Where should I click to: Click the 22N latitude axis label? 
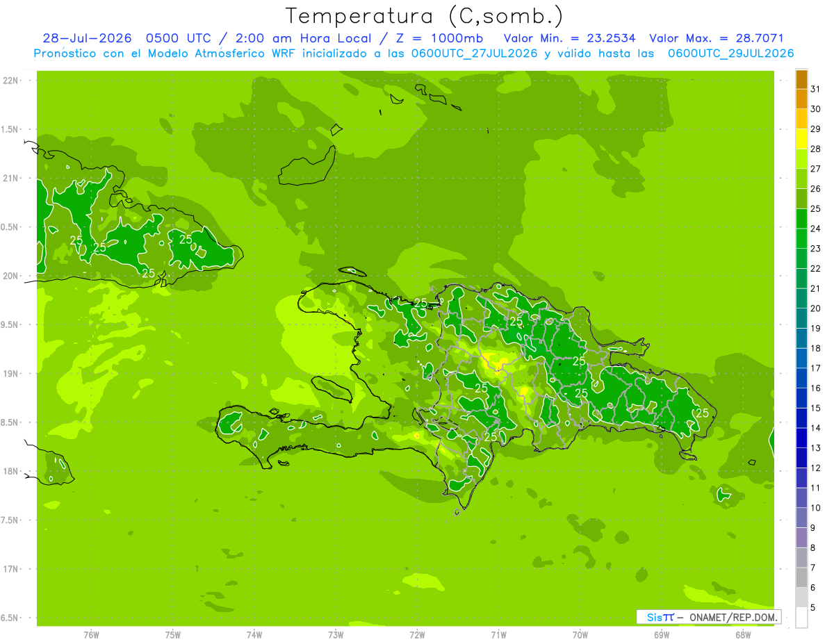coord(10,81)
